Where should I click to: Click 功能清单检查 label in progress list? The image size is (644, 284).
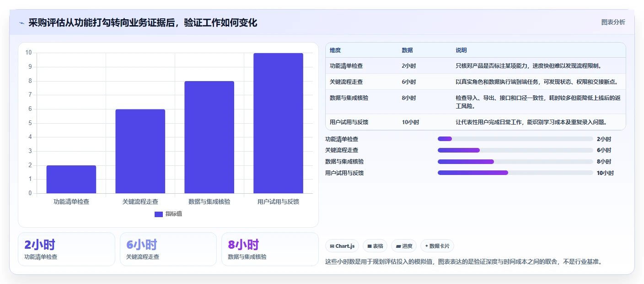(x=342, y=139)
